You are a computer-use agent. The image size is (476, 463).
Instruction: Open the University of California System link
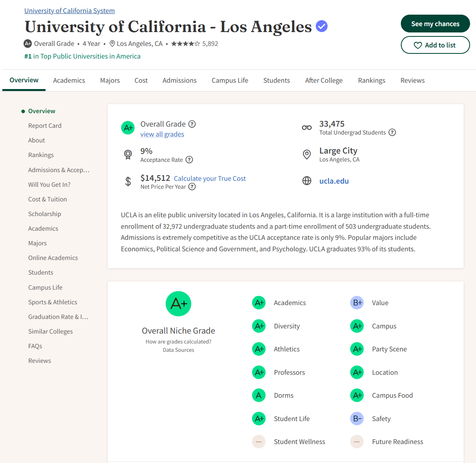70,11
